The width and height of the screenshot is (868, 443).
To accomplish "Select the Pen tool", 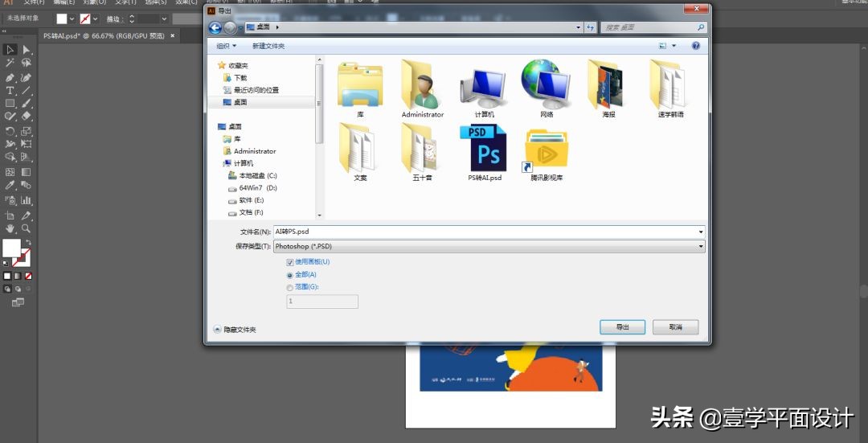I will pos(10,77).
